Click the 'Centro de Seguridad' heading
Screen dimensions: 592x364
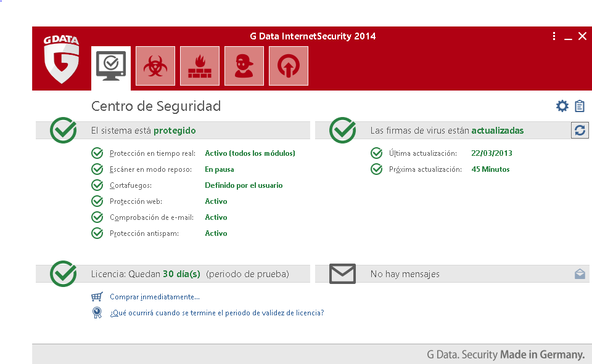[x=156, y=107]
